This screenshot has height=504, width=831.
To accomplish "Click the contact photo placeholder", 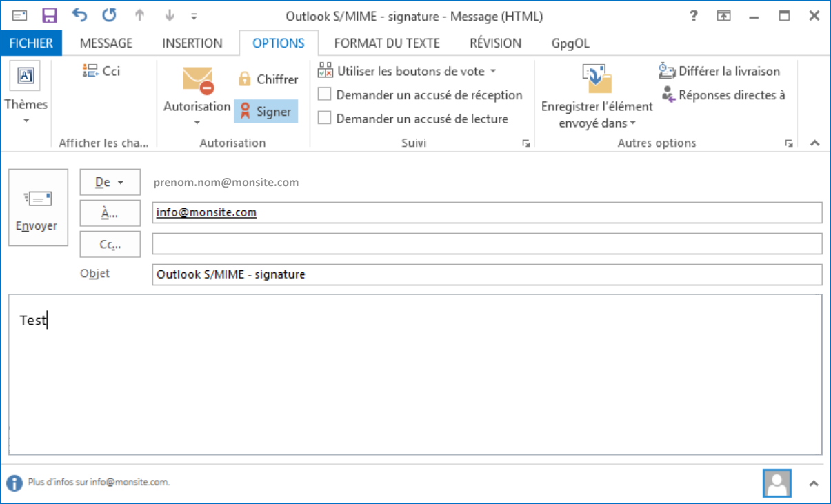I will point(777,483).
